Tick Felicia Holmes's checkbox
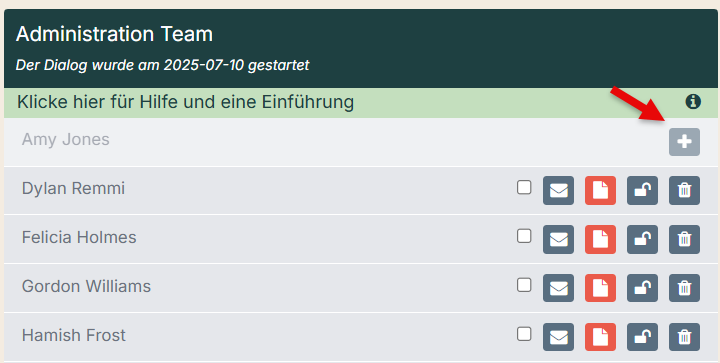This screenshot has width=720, height=363. pos(524,236)
